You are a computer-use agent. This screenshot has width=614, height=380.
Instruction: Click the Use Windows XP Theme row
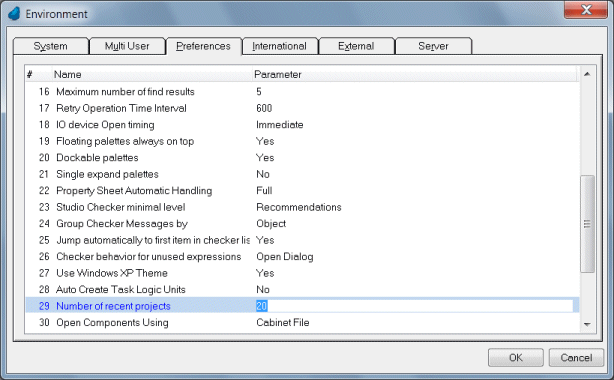pos(302,273)
